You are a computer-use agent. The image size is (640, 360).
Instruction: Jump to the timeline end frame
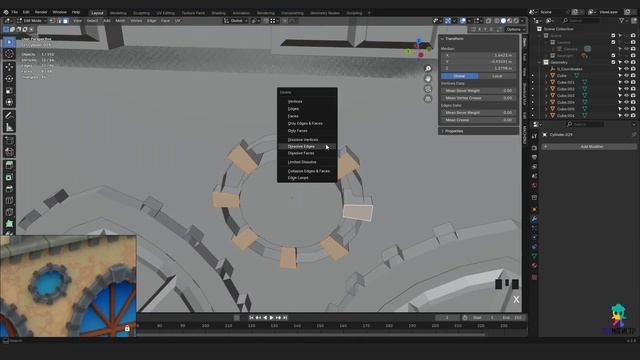(x=285, y=318)
